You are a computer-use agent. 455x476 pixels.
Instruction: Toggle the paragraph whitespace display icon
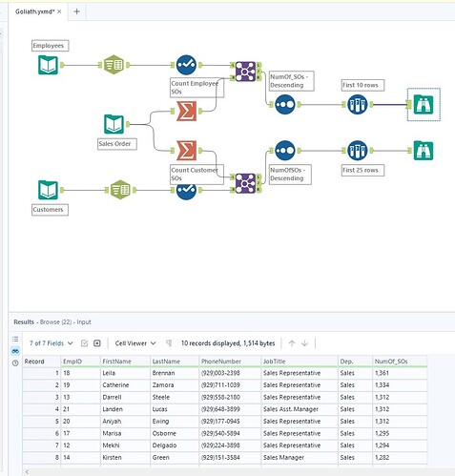pos(169,343)
